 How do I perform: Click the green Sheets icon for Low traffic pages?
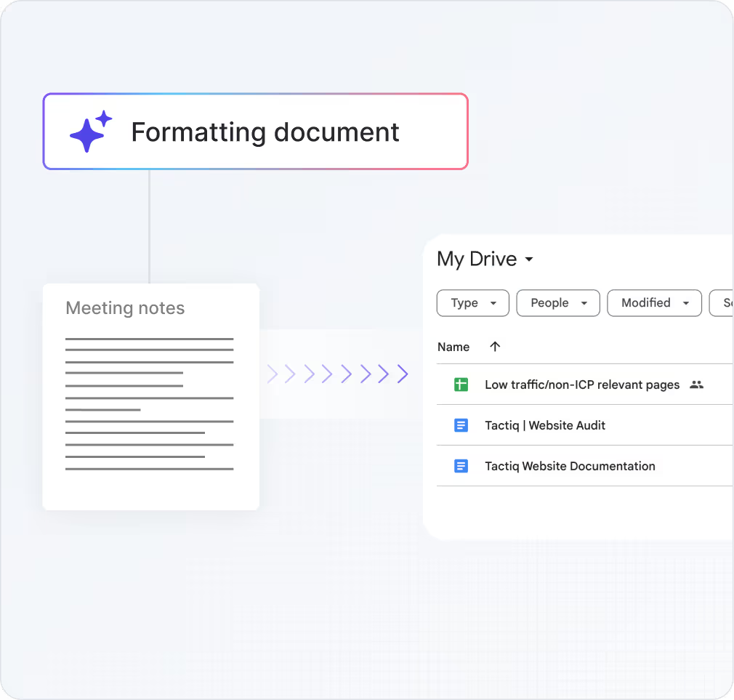461,385
